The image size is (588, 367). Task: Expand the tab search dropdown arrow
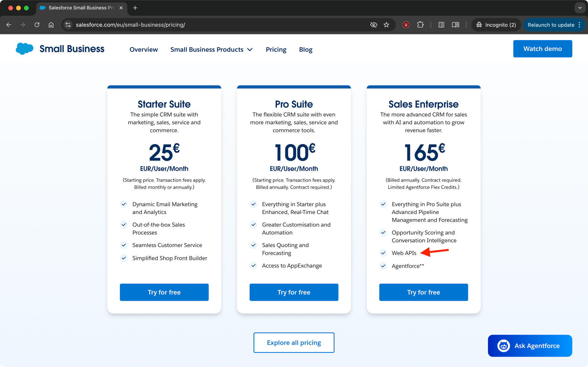coord(580,8)
